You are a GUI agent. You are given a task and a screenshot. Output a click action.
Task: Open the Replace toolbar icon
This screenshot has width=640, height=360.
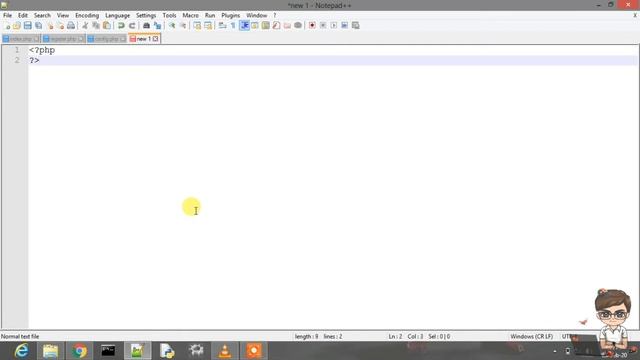[157, 25]
